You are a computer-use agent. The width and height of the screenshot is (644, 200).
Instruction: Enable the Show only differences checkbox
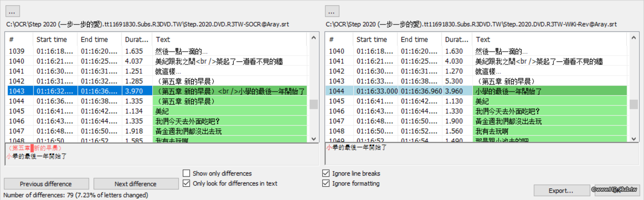186,173
